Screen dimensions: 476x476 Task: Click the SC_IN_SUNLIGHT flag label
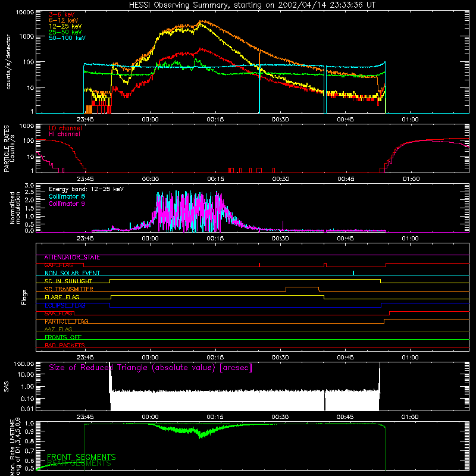68,281
